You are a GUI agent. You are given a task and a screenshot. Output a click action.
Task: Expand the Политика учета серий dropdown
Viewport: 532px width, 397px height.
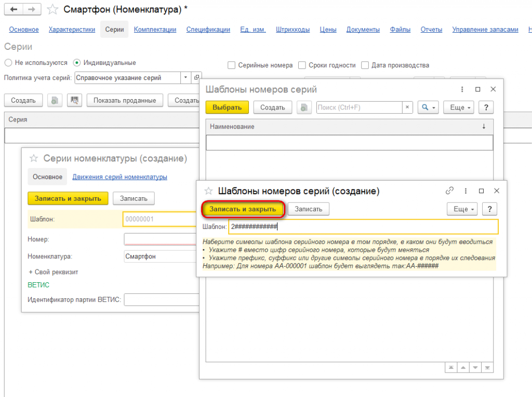tap(185, 78)
